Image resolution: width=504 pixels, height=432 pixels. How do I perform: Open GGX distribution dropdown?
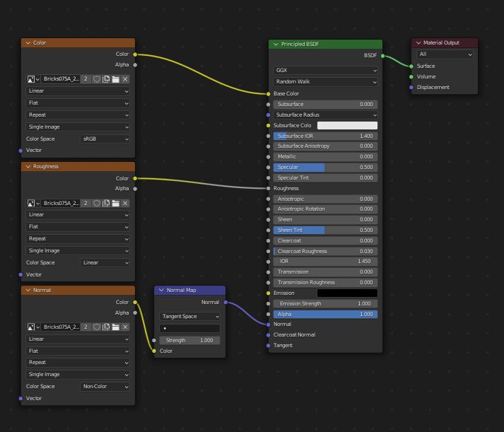coord(325,70)
